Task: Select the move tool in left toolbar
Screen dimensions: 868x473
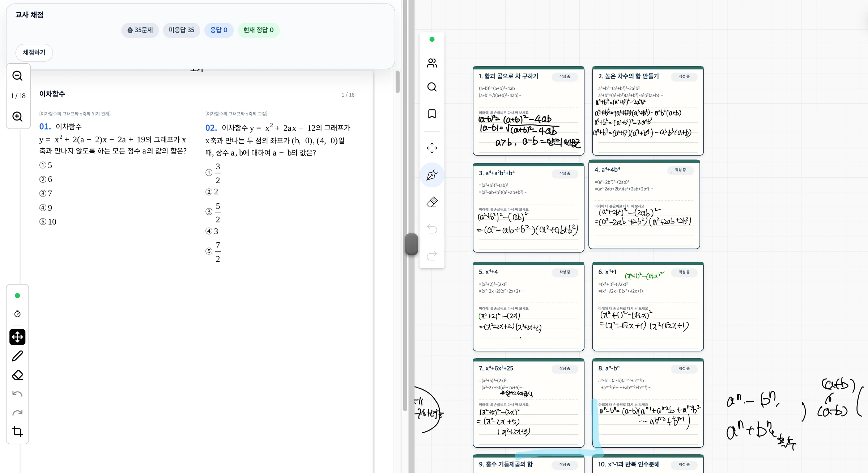Action: coord(17,337)
